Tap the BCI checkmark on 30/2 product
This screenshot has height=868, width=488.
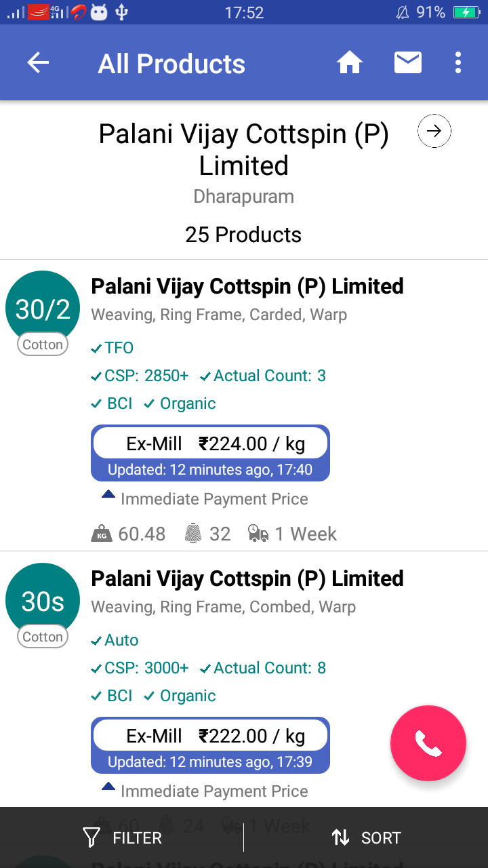coord(113,403)
